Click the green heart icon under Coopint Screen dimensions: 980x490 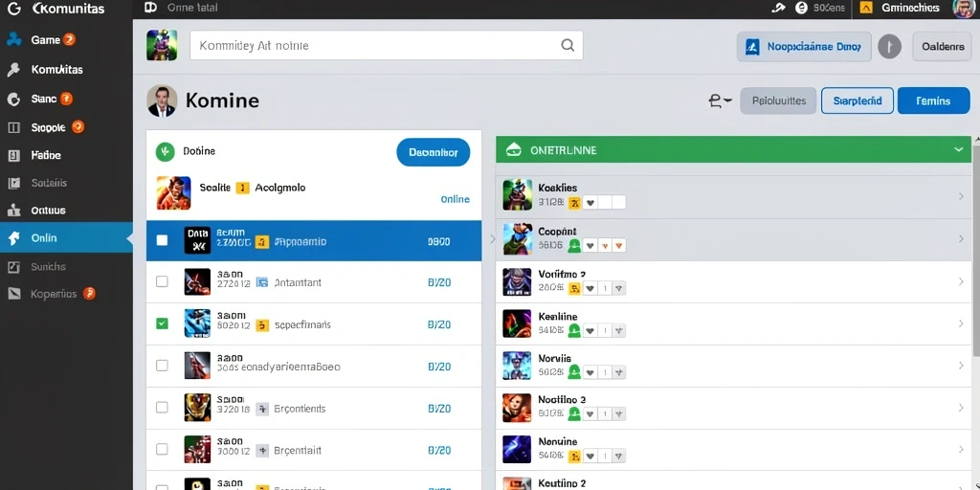[574, 245]
